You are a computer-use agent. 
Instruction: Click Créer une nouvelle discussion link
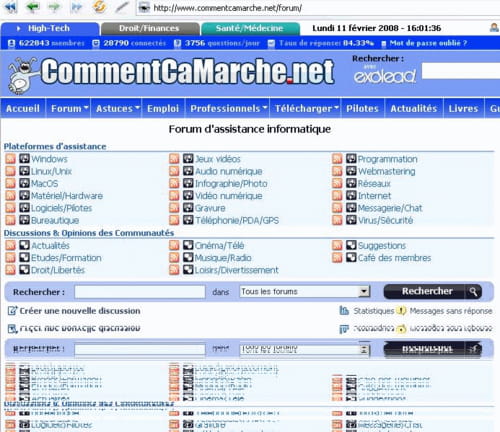coord(80,311)
